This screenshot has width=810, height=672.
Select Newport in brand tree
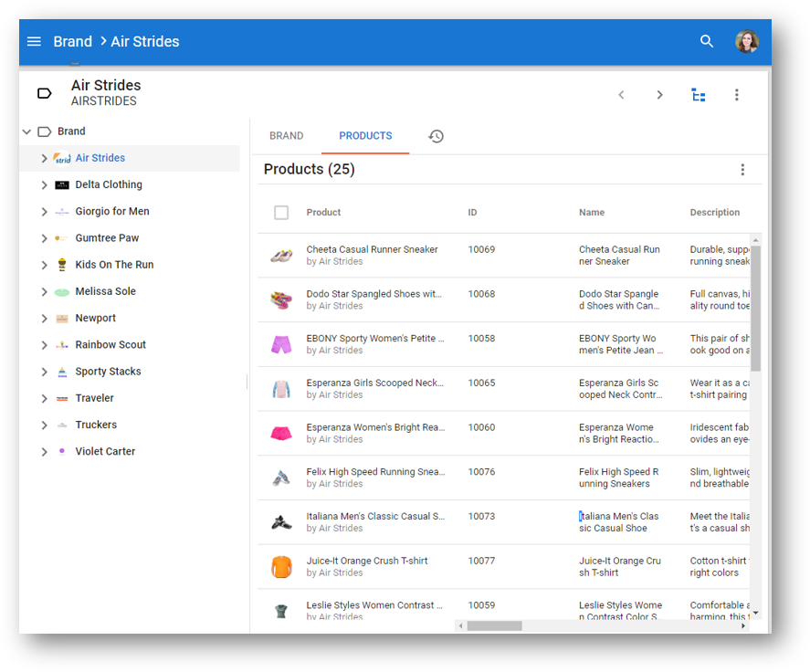coord(96,318)
